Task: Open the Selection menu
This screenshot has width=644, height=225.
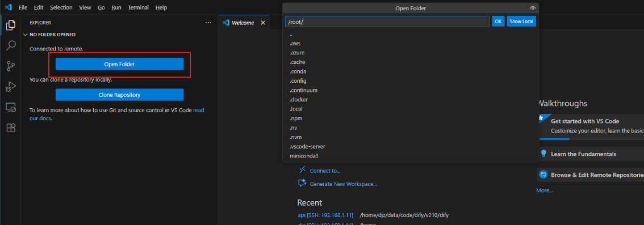Action: coord(61,7)
